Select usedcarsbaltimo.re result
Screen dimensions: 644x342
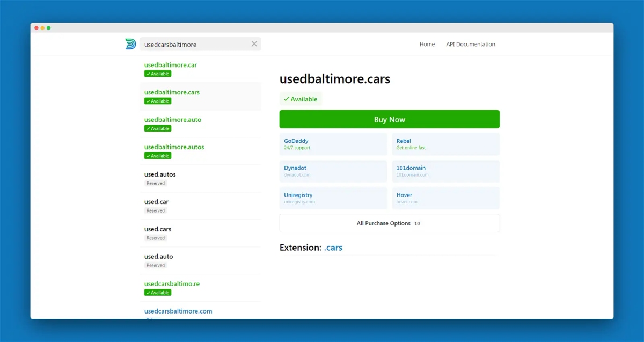(x=201, y=288)
